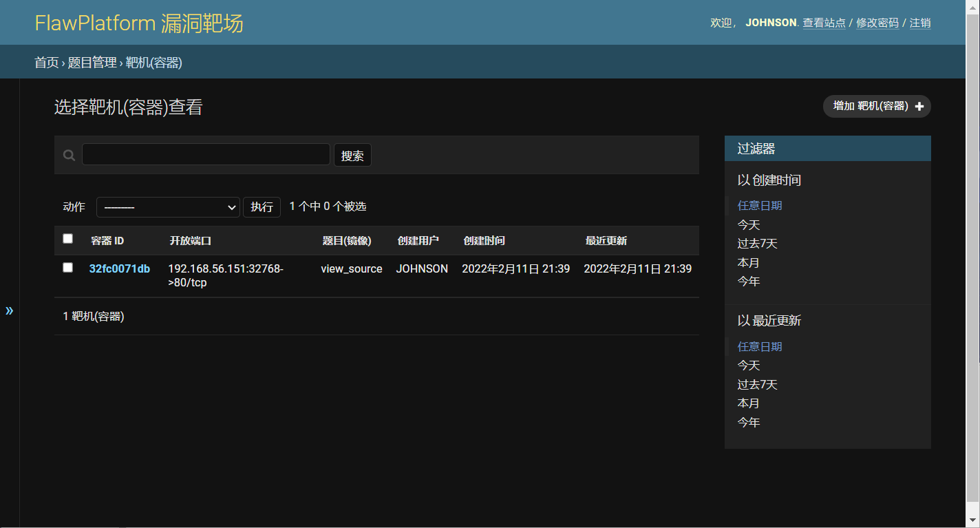Image resolution: width=980 pixels, height=528 pixels.
Task: Filter 创建时间 by 今天
Action: pyautogui.click(x=749, y=224)
